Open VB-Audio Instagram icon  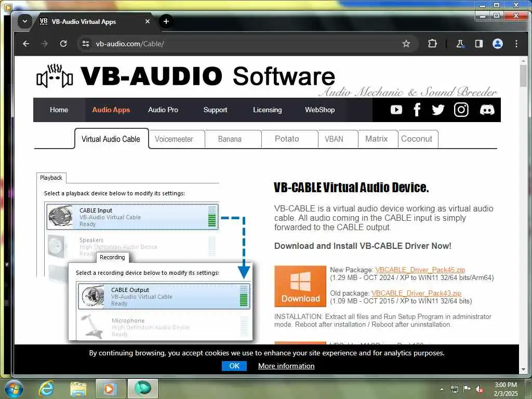(x=461, y=110)
